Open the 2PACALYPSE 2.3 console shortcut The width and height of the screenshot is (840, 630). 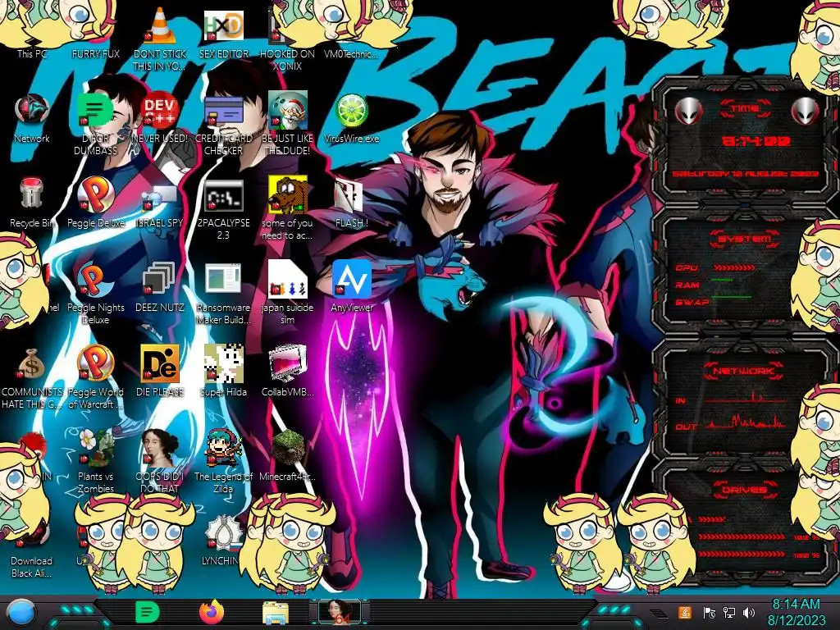(223, 209)
